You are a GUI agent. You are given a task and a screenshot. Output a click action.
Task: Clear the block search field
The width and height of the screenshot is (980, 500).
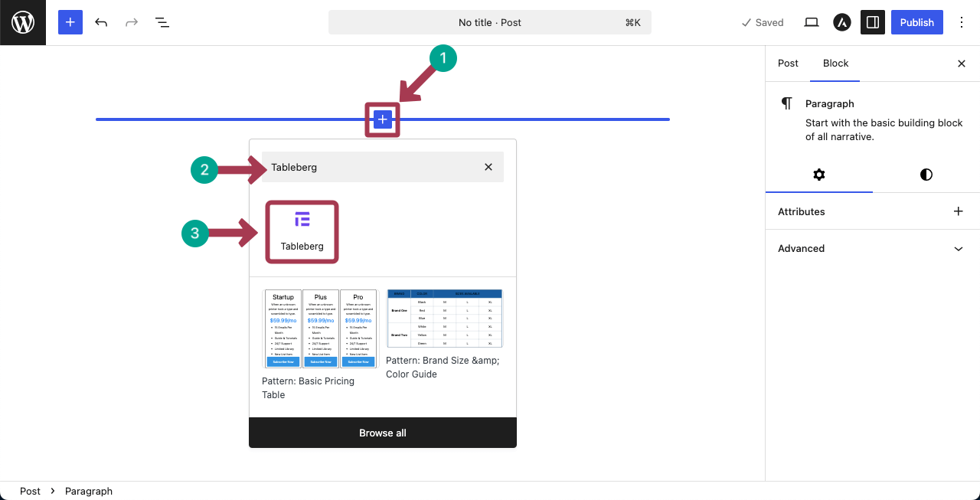point(488,167)
